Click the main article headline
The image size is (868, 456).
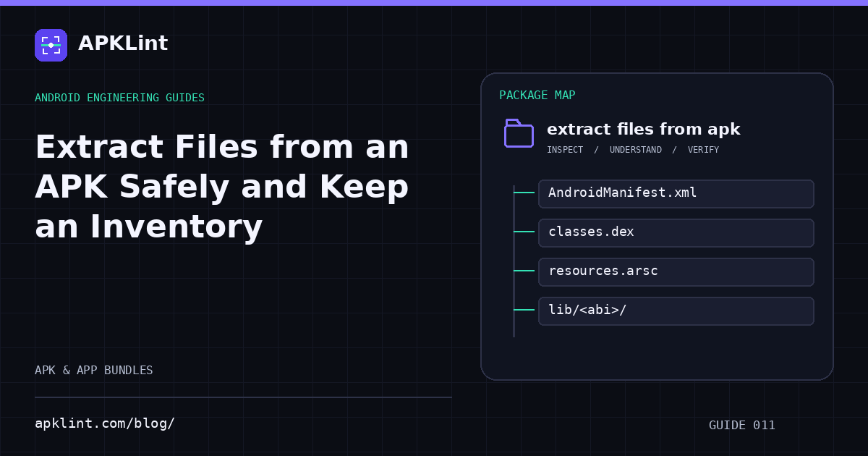coord(222,187)
